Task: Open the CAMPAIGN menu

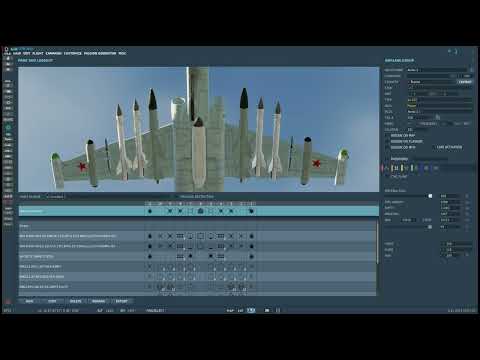Action: 54,53
